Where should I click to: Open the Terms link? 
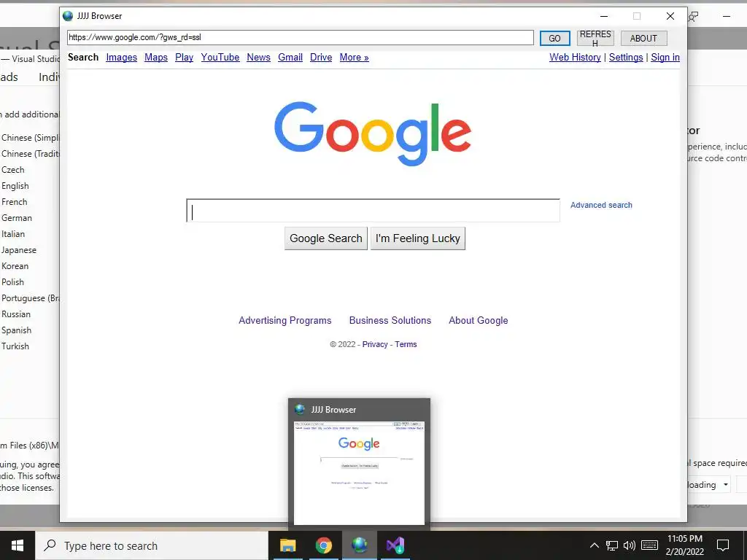(x=406, y=344)
